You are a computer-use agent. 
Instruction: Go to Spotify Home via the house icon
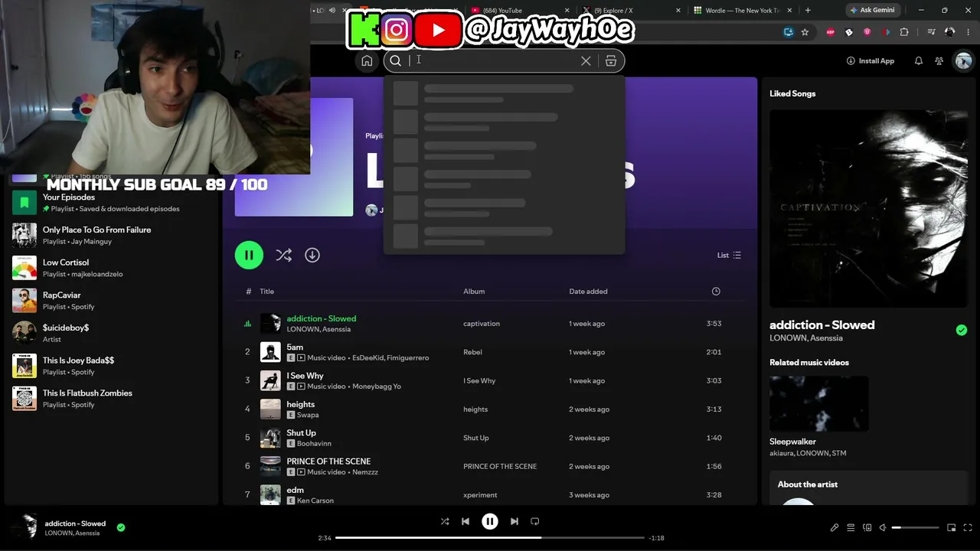pyautogui.click(x=367, y=61)
